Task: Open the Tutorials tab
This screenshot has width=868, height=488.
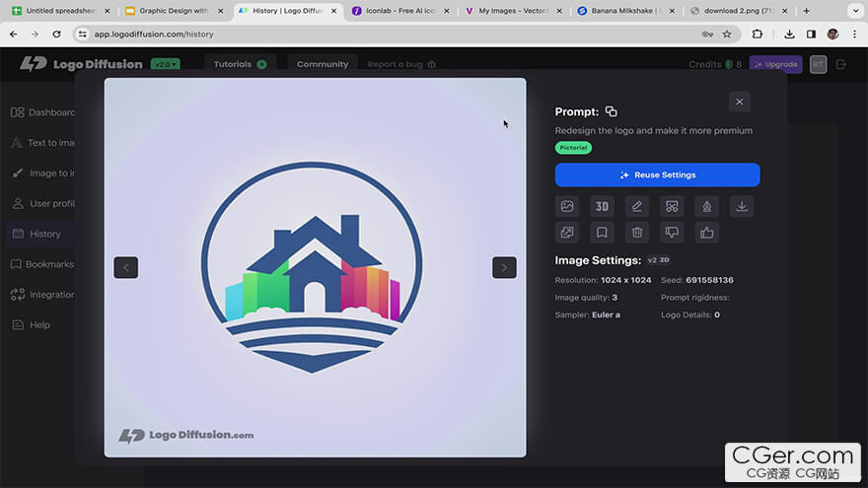Action: [x=240, y=64]
